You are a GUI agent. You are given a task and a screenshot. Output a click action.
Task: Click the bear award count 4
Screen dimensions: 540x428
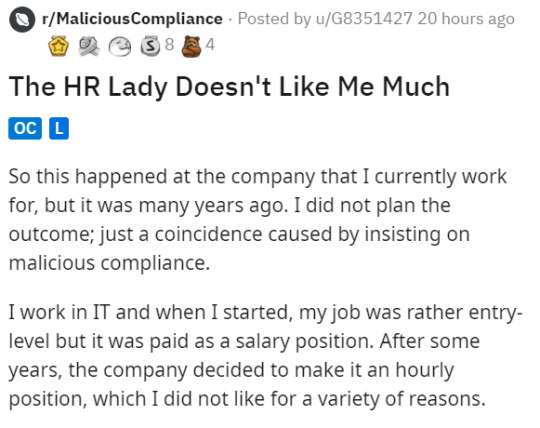click(210, 45)
